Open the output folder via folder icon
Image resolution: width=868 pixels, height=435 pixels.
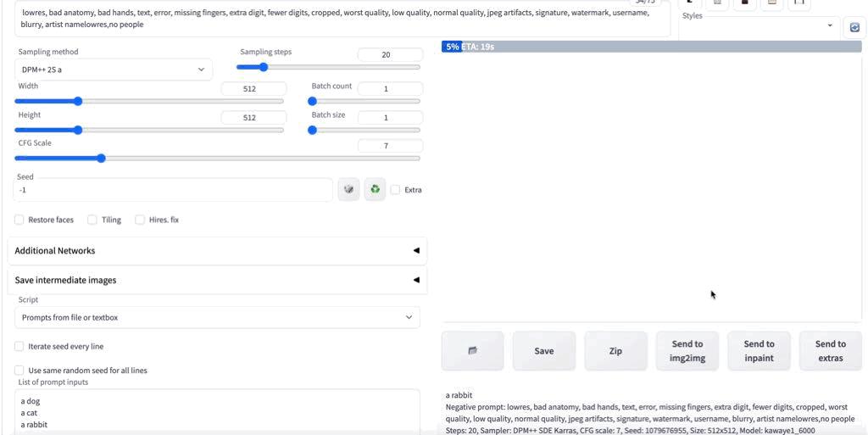coord(472,351)
